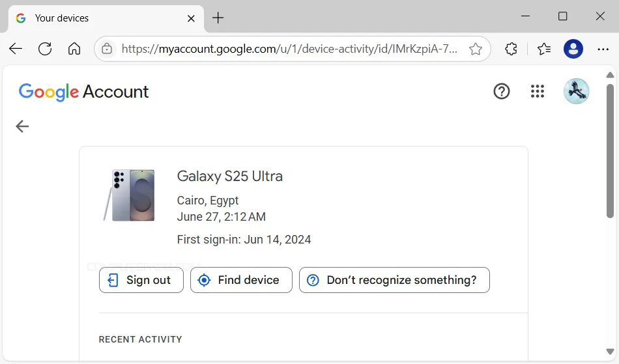Go to the browser home page icon

pos(74,49)
